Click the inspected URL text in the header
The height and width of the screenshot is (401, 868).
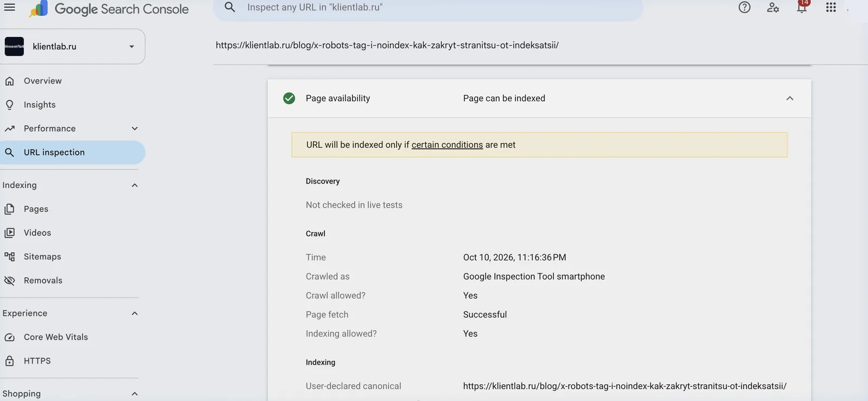pos(387,45)
